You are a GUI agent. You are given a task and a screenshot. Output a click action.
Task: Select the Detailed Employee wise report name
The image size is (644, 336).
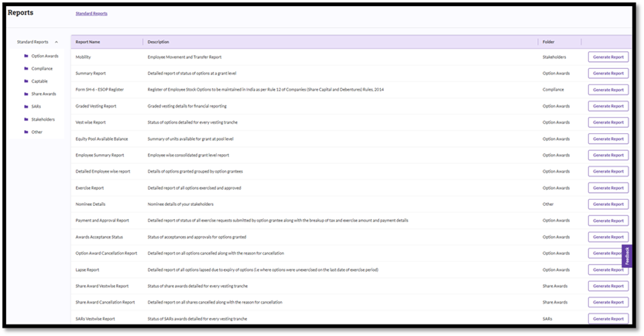[x=103, y=171]
